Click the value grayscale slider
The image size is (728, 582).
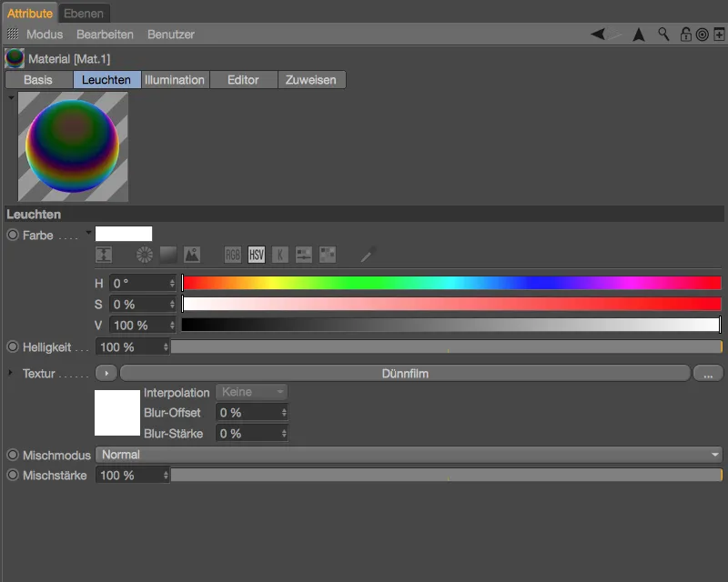click(x=451, y=325)
